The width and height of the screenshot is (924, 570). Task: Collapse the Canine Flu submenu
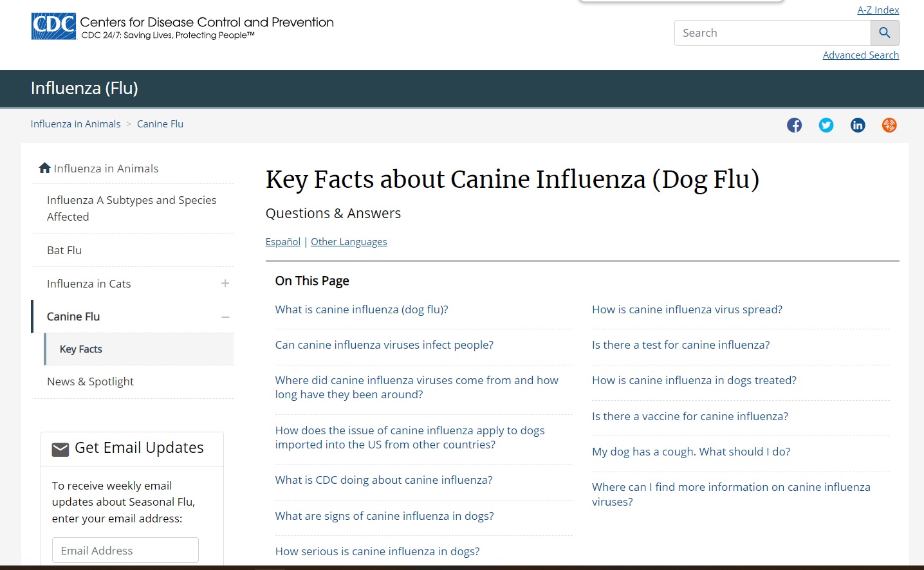pos(225,317)
